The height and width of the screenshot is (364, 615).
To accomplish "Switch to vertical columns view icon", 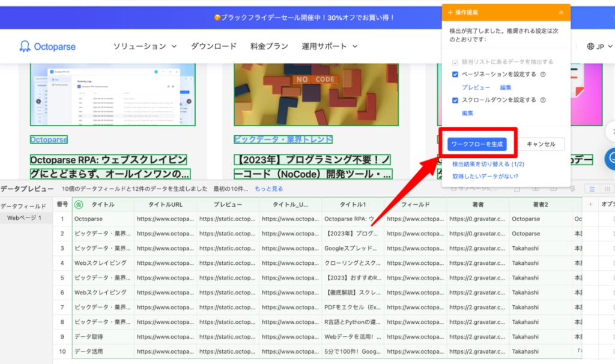I will [607, 189].
